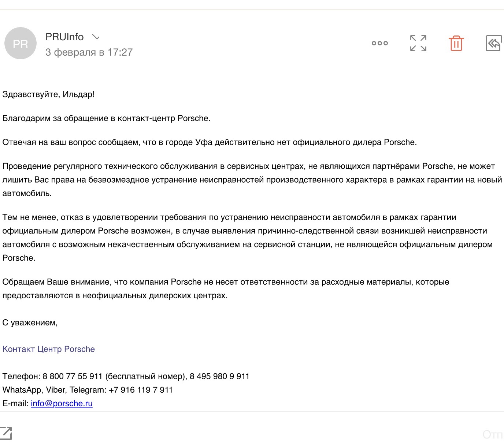The height and width of the screenshot is (444, 504).
Task: Delete this email with trash icon
Action: pos(456,43)
